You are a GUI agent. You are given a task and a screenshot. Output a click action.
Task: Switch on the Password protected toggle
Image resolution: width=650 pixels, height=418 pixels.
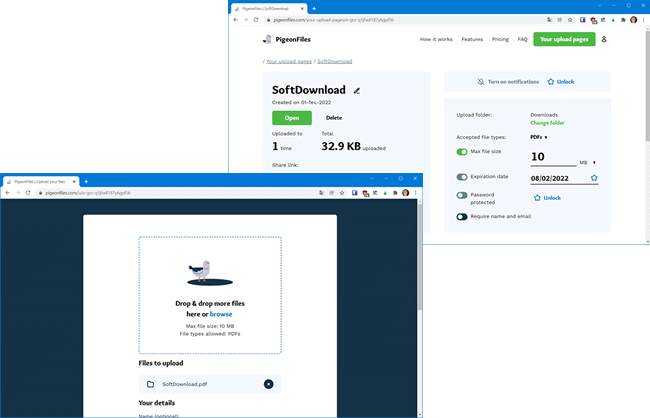click(462, 196)
